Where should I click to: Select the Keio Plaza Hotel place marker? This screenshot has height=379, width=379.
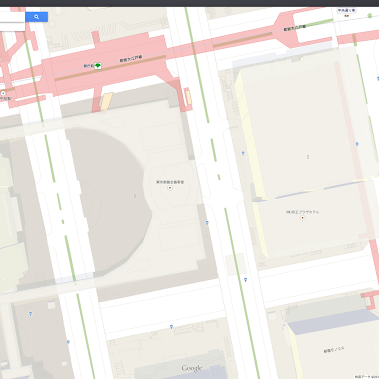[302, 218]
